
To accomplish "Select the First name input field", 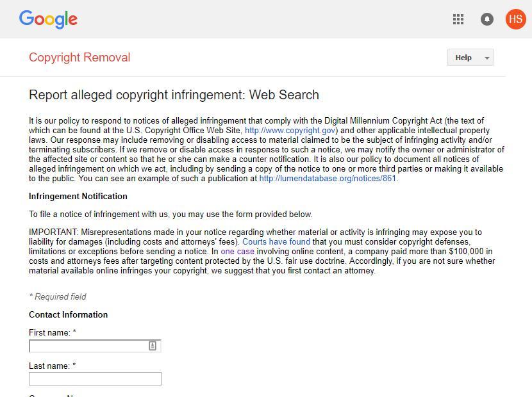I will pos(83,345).
